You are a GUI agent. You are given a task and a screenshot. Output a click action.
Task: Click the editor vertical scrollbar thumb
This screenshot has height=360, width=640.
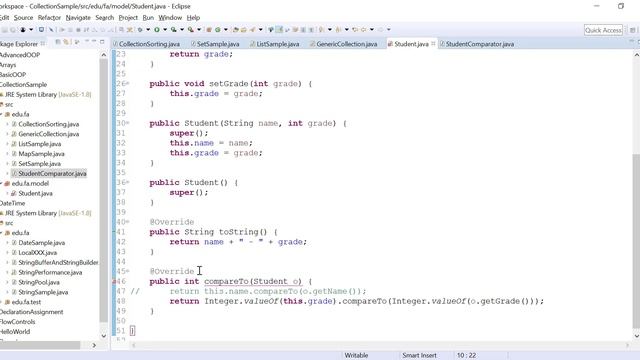pos(636,241)
